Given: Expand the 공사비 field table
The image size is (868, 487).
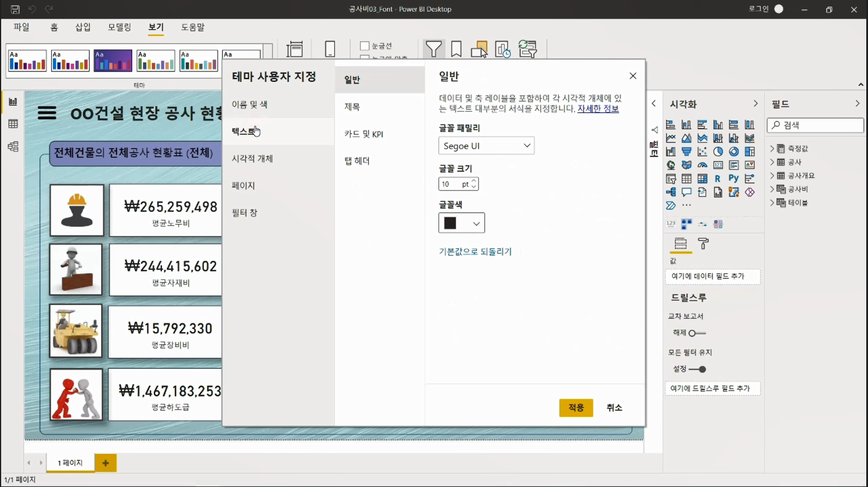Looking at the screenshot, I should pyautogui.click(x=772, y=189).
